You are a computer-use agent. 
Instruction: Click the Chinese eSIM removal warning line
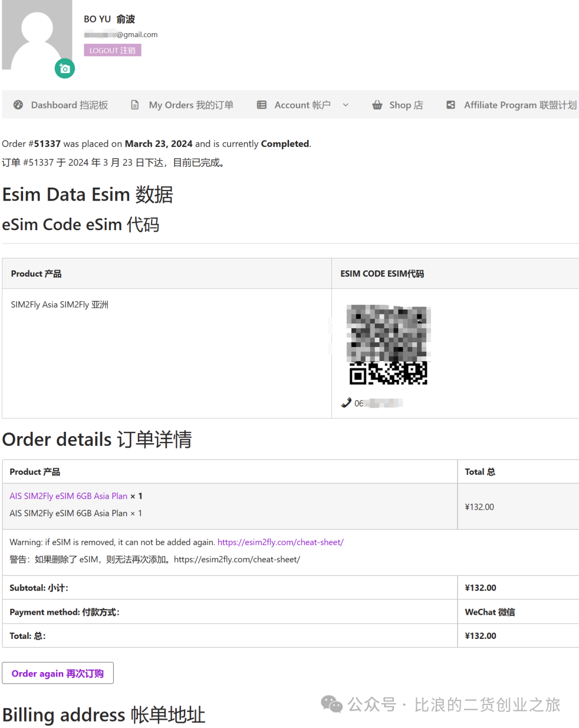[155, 559]
